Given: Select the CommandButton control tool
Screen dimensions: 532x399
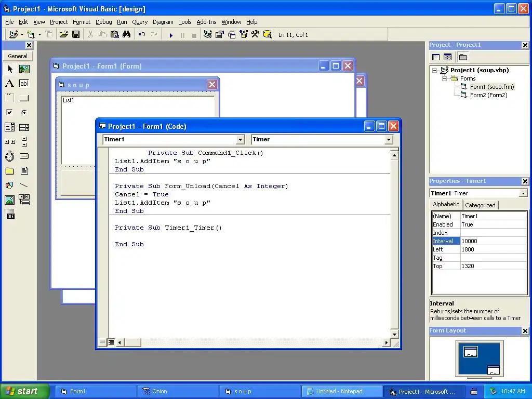Looking at the screenshot, I should [x=24, y=98].
